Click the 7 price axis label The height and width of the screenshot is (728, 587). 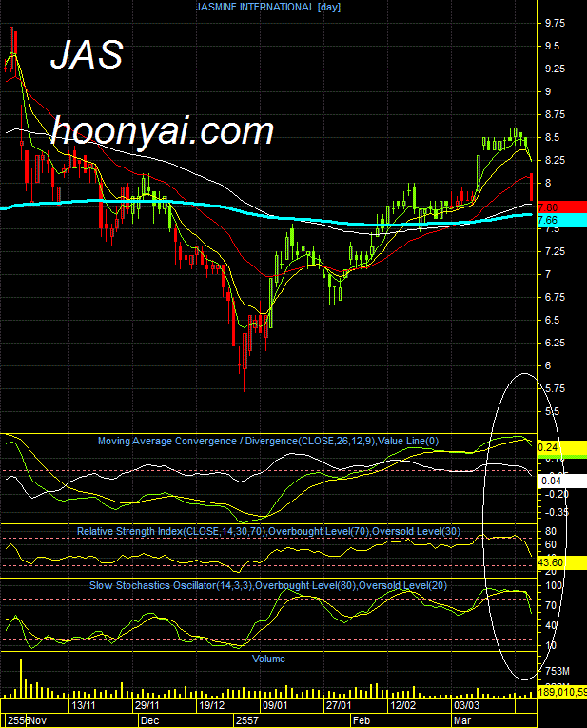pyautogui.click(x=548, y=274)
